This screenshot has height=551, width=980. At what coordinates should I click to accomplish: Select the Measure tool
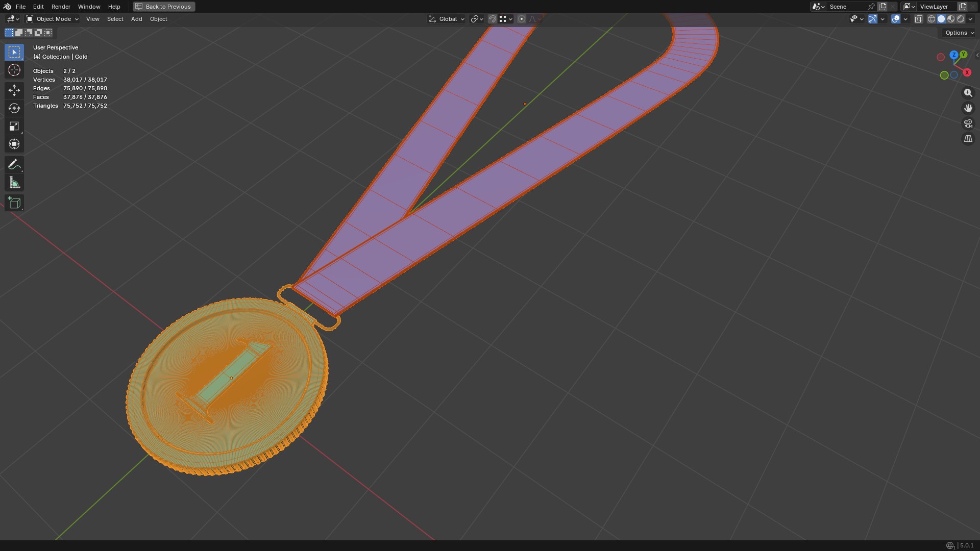click(x=14, y=182)
